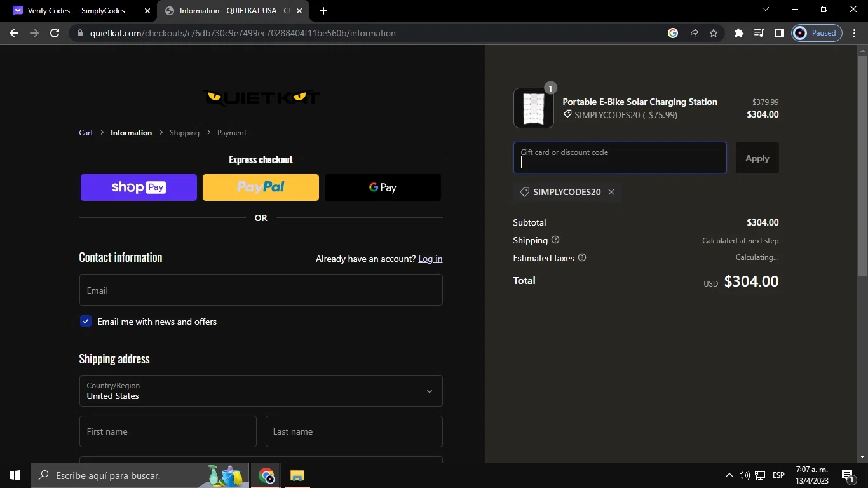
Task: Open the Paused profile button
Action: pos(817,33)
